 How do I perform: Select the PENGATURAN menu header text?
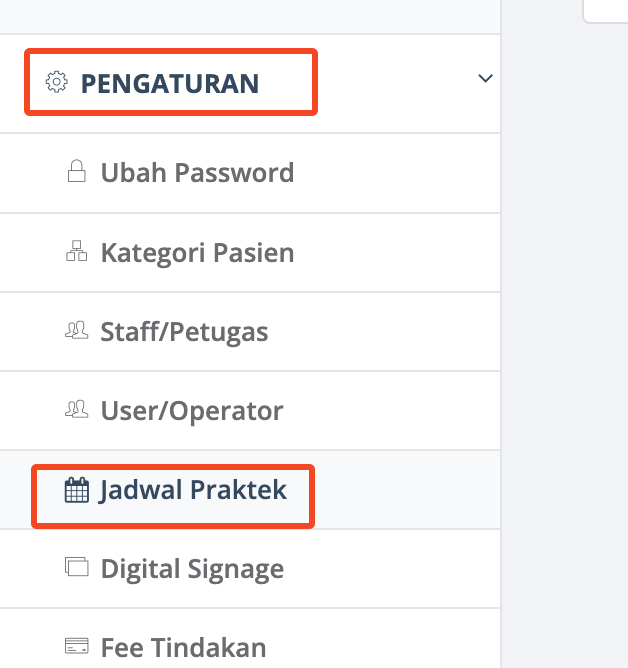point(169,83)
